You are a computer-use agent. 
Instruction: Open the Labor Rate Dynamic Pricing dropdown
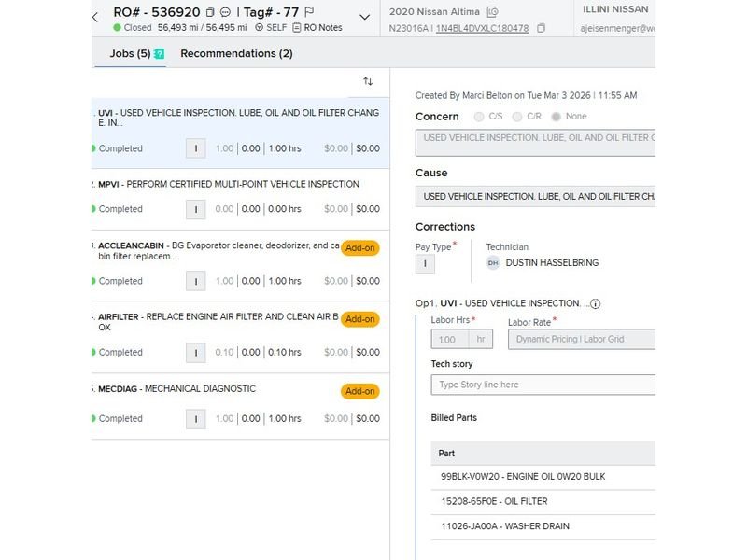[581, 339]
